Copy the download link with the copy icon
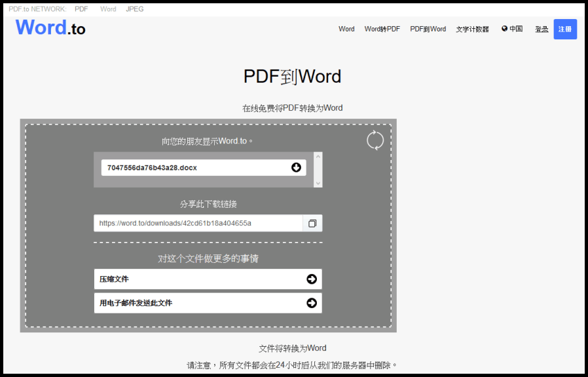588x377 pixels. (x=312, y=224)
